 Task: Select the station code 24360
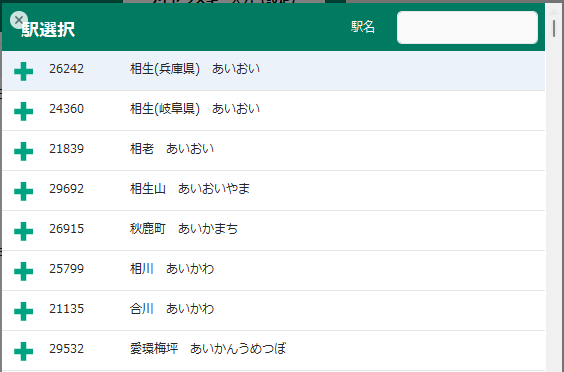coord(67,109)
